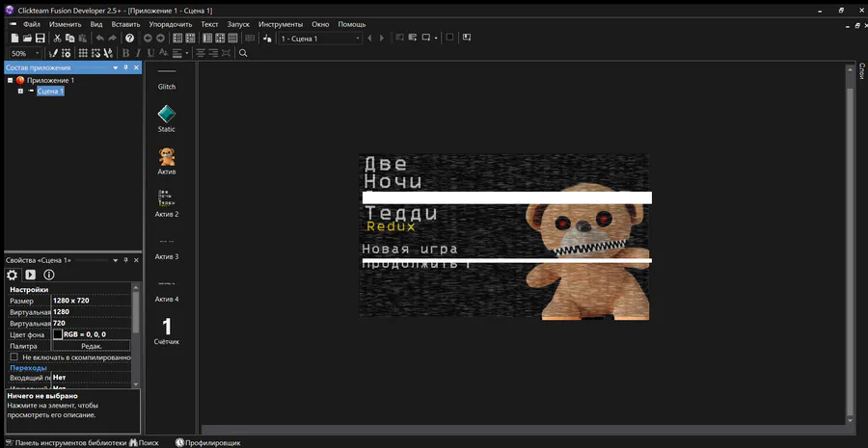Open the Файл menu
This screenshot has height=448, width=868.
[x=32, y=24]
